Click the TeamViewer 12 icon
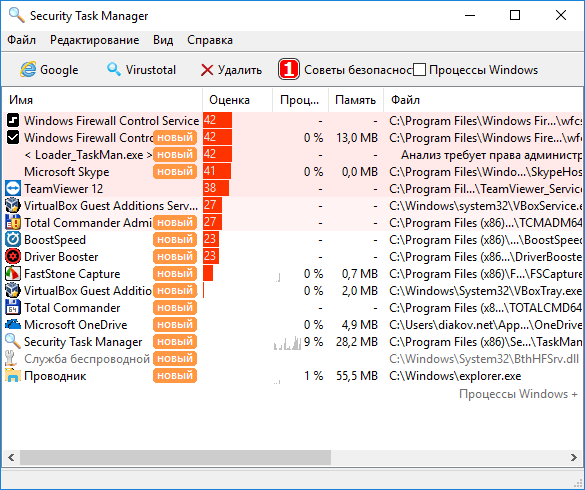 tap(13, 188)
